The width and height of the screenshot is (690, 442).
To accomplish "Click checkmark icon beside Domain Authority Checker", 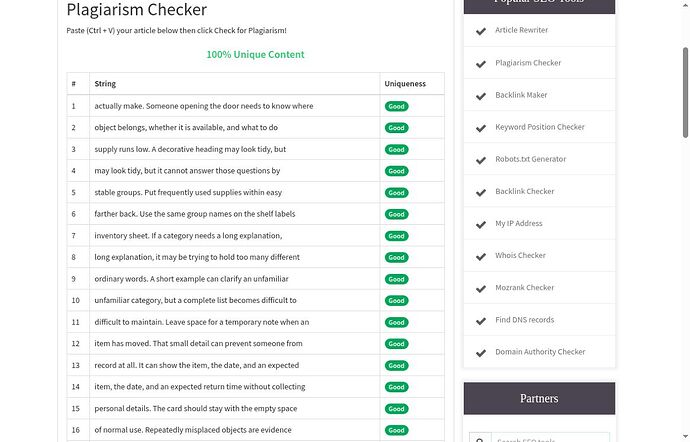I will (481, 353).
